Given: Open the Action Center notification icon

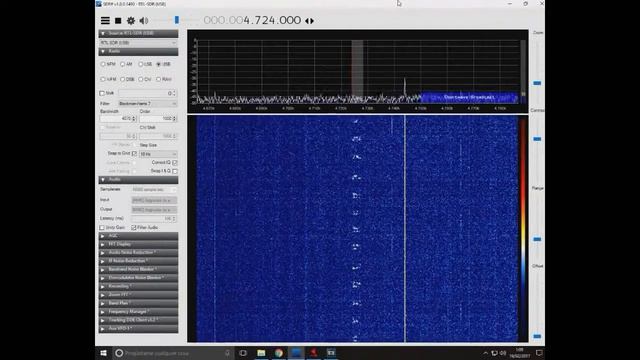Looking at the screenshot, I should 539,353.
